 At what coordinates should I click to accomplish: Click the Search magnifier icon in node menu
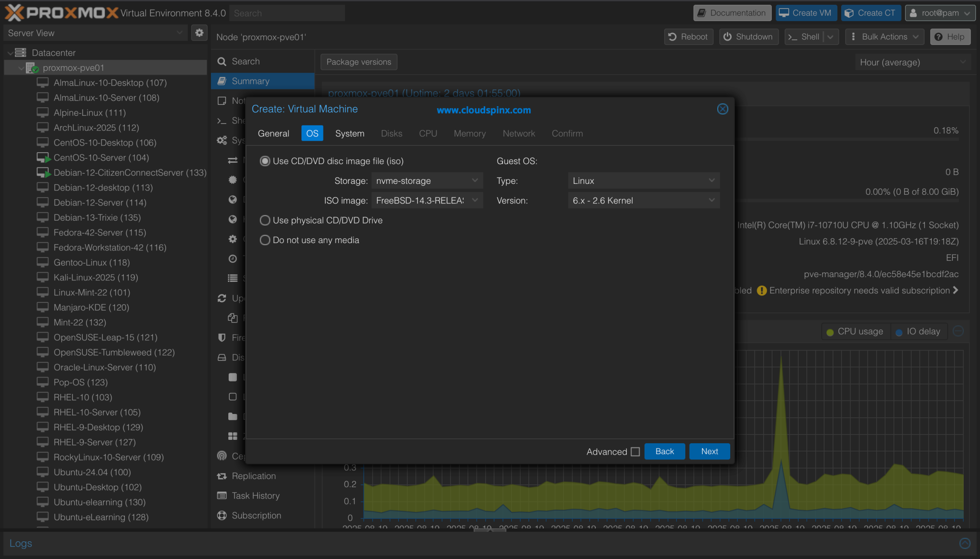click(222, 61)
